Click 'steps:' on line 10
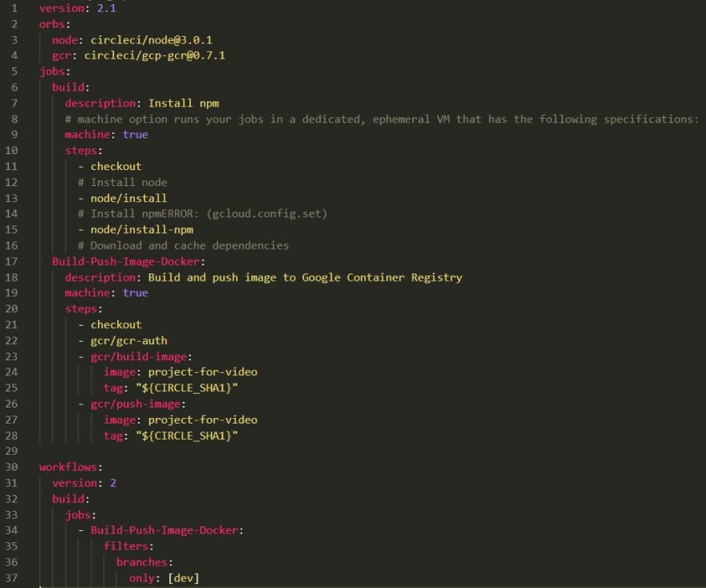The image size is (706, 588). 83,150
